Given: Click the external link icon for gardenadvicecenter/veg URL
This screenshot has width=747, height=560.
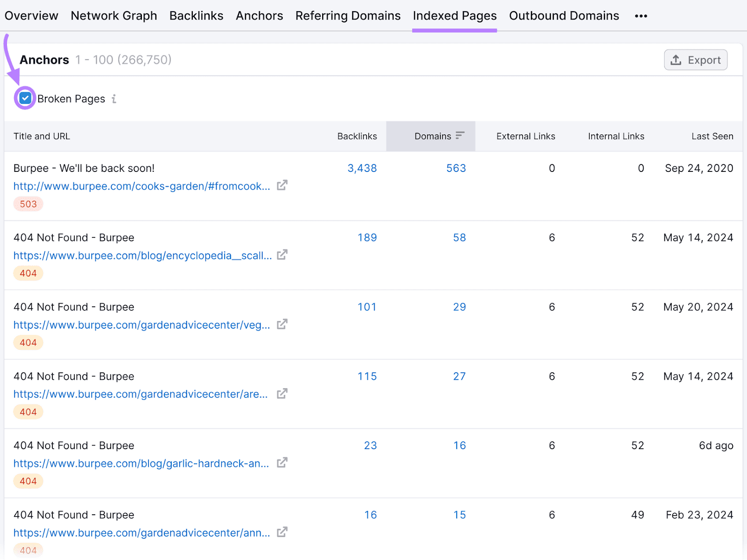Looking at the screenshot, I should (x=282, y=324).
